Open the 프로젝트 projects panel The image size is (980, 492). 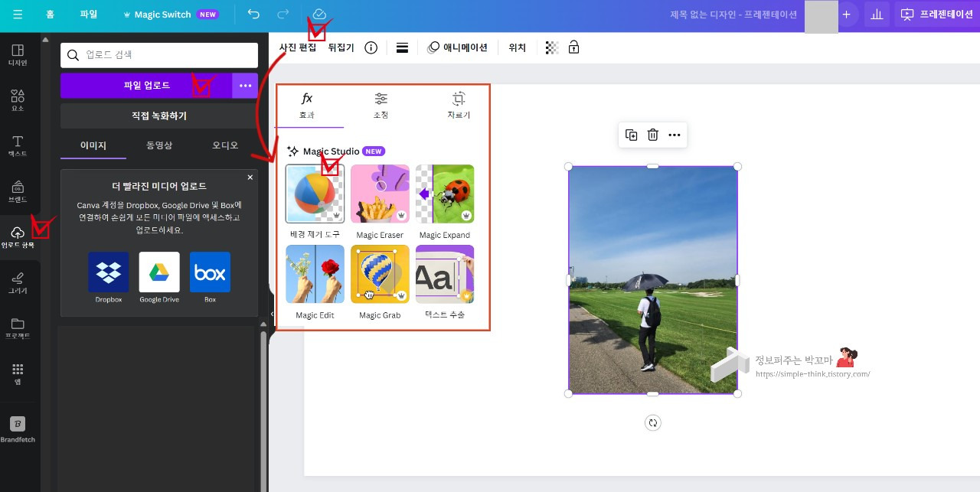click(18, 329)
